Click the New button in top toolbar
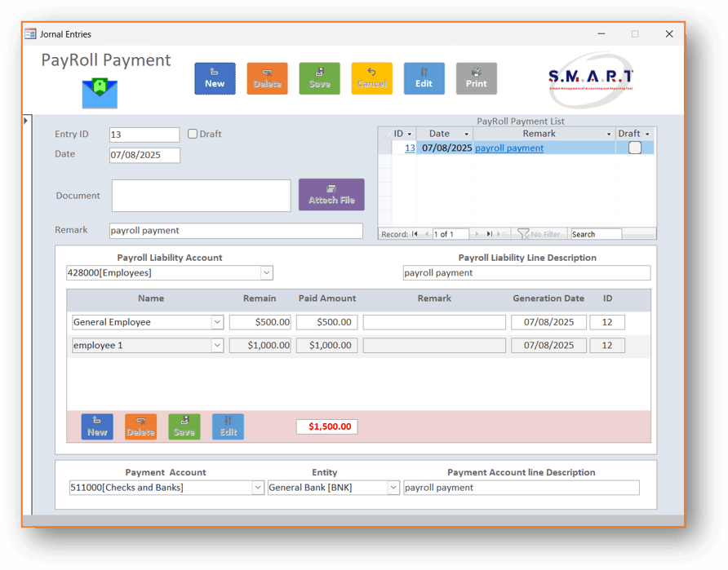The width and height of the screenshot is (728, 570). pos(215,78)
